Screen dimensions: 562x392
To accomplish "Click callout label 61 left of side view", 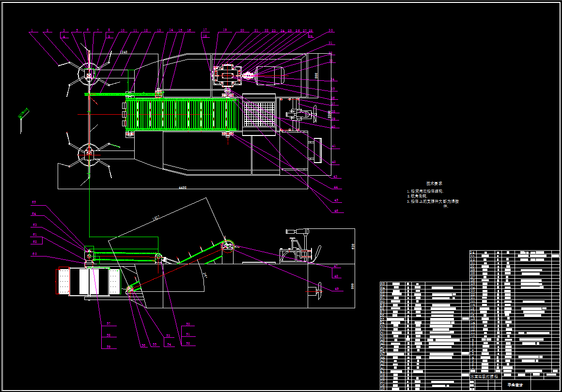I will point(35,235).
